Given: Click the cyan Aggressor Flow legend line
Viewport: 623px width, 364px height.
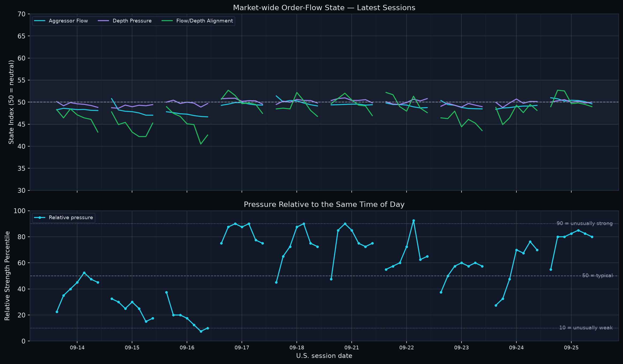Looking at the screenshot, I should 40,21.
